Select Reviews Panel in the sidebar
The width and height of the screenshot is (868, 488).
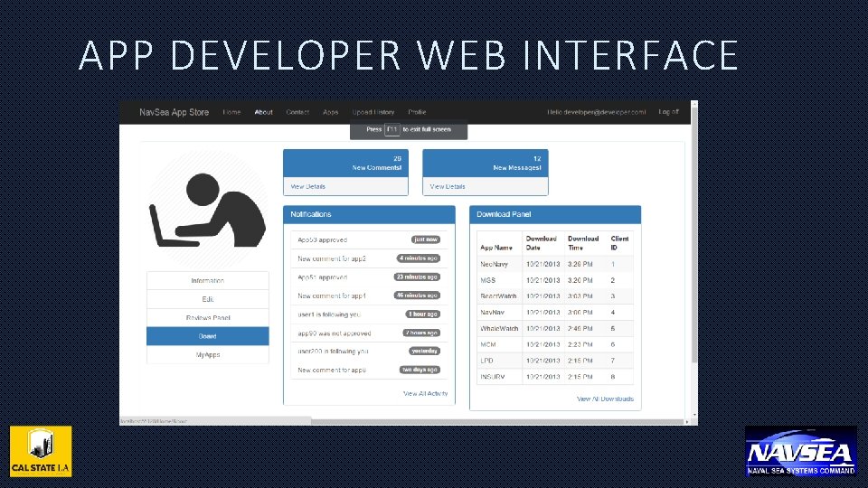click(208, 317)
